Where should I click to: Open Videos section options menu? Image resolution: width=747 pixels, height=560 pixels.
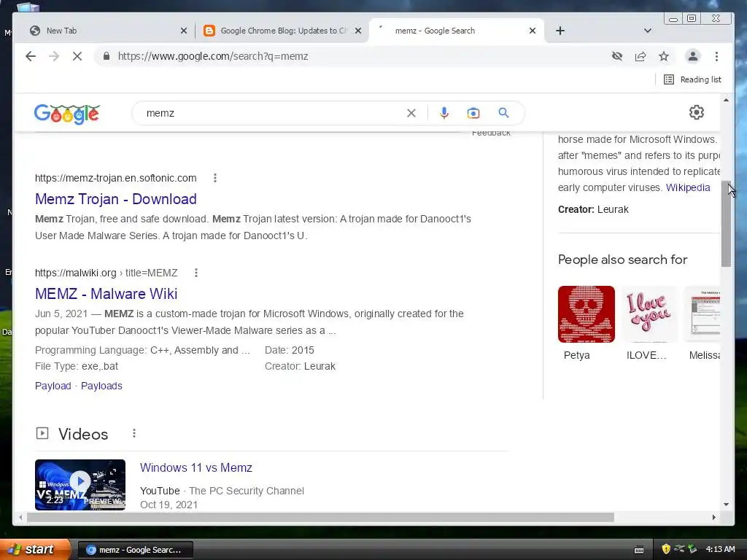pyautogui.click(x=134, y=433)
